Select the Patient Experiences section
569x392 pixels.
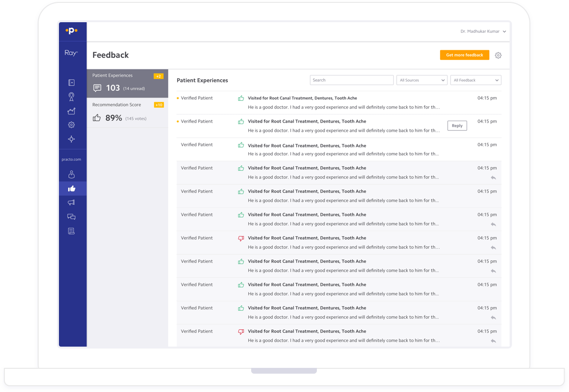point(127,83)
